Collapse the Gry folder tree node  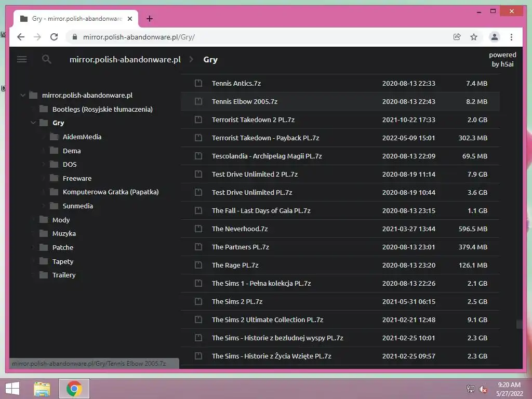33,123
